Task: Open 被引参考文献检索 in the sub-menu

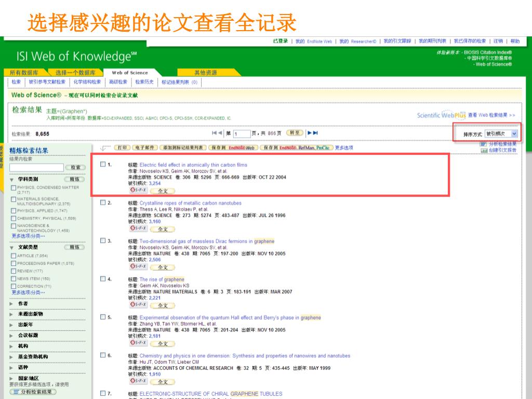Action: (47, 82)
